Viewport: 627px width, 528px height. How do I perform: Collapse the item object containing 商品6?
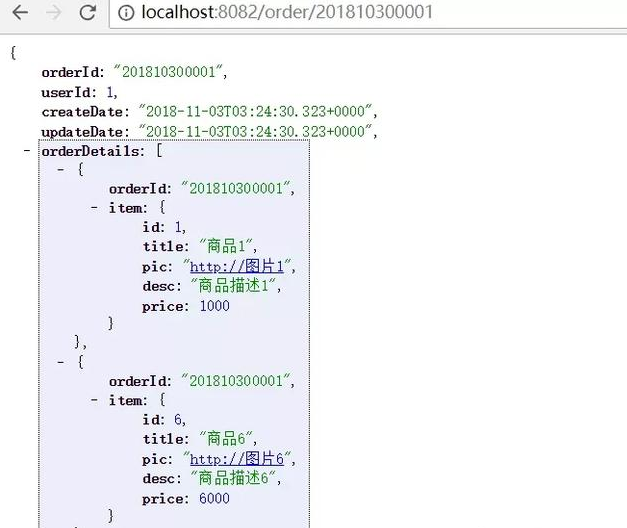click(94, 400)
